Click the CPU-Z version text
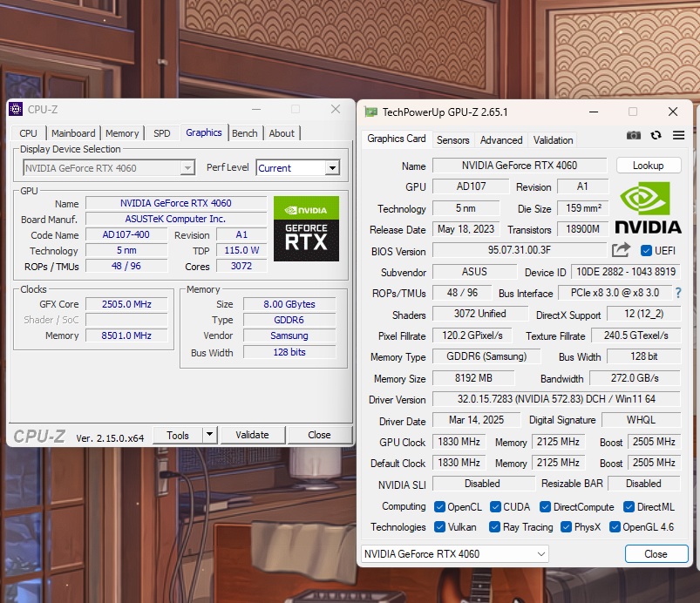 tap(110, 438)
